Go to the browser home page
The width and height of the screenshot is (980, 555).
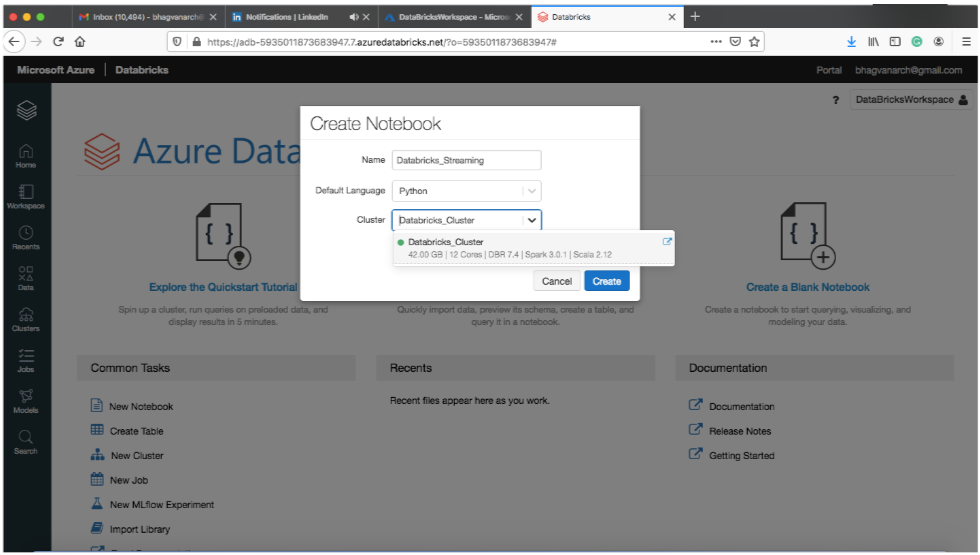(x=80, y=42)
